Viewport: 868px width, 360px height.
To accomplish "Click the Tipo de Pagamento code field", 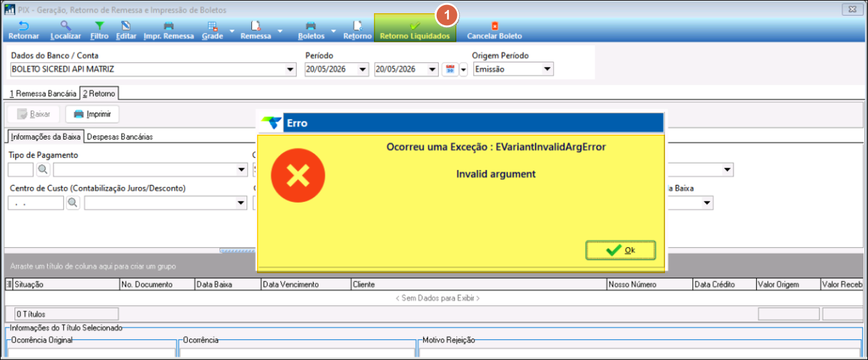I will tap(21, 169).
